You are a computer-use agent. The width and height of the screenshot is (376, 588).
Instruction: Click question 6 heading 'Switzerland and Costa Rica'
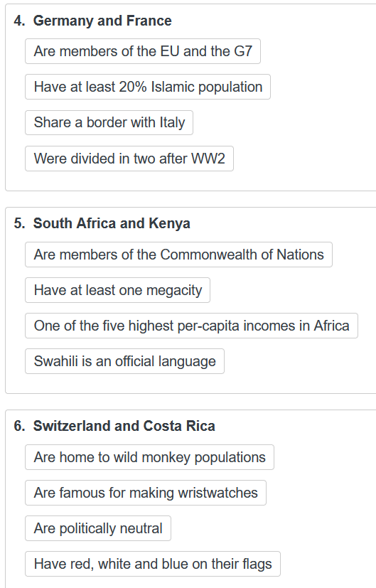124,426
